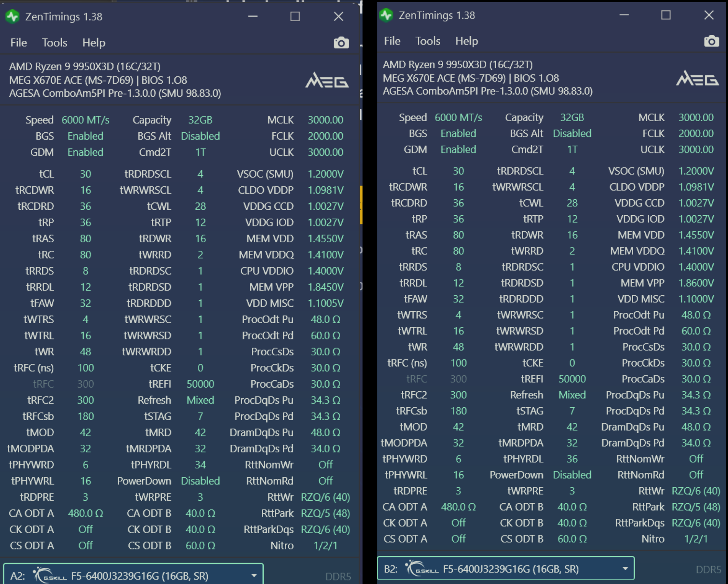Close the right ZenTimings window
Screen dimensions: 728x584
click(x=709, y=15)
